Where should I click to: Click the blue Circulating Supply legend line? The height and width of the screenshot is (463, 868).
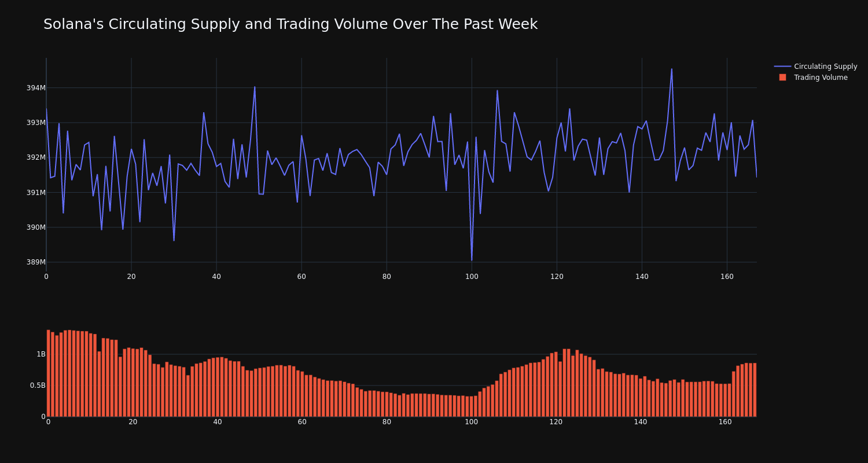pos(782,67)
